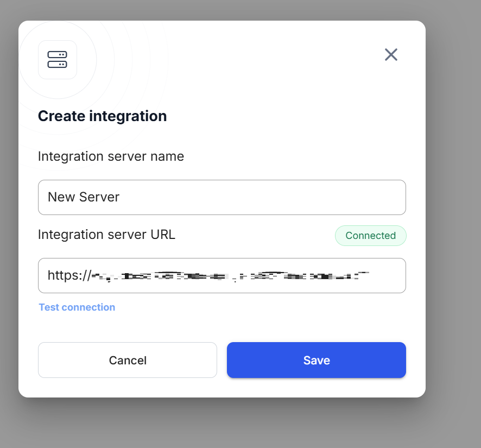Screen dimensions: 481x448
Task: Click the redacted portion of the URL
Action: point(245,276)
